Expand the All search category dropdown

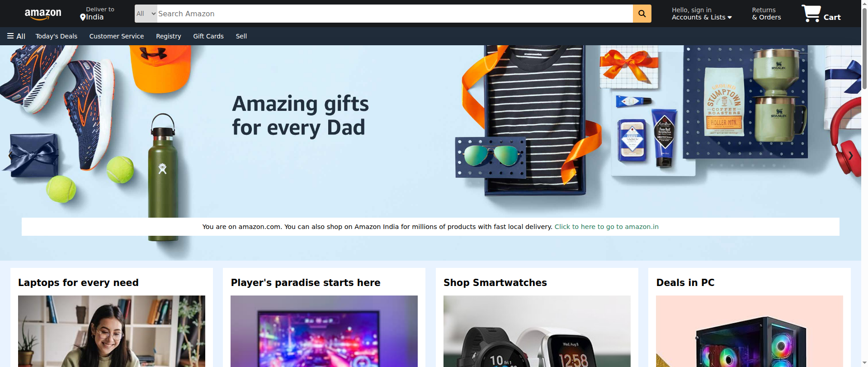pyautogui.click(x=146, y=14)
